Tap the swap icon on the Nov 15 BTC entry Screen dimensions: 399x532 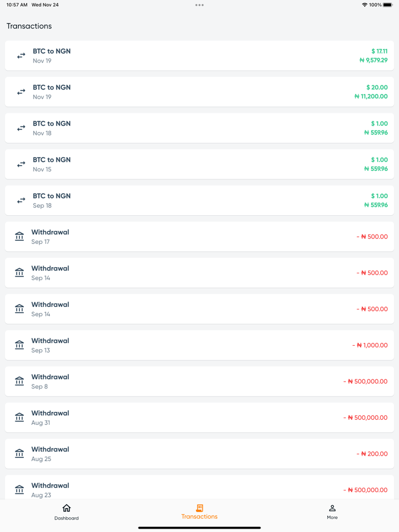[21, 164]
